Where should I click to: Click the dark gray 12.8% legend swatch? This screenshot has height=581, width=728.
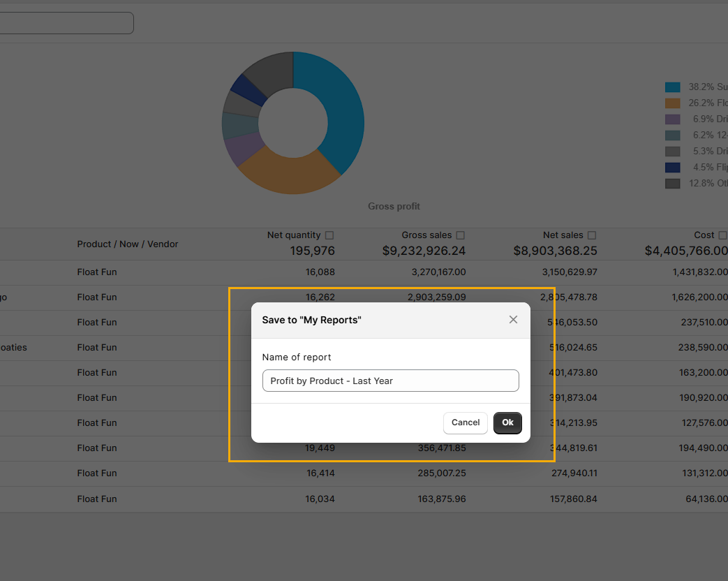[x=672, y=184]
